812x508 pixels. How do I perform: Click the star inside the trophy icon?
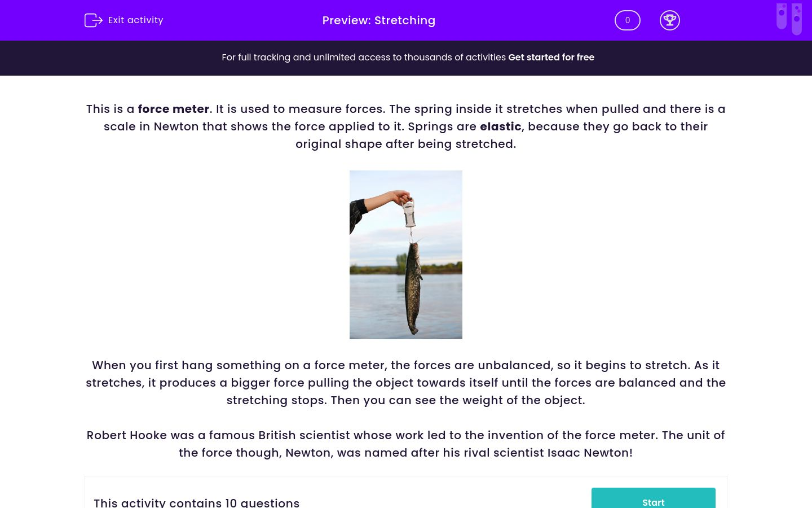tap(670, 19)
